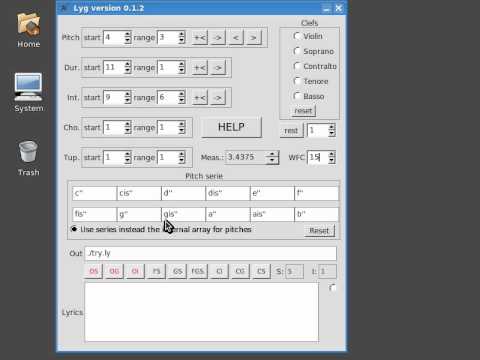Click the Int. range spinner arrows
This screenshot has height=360, width=480.
tap(181, 98)
